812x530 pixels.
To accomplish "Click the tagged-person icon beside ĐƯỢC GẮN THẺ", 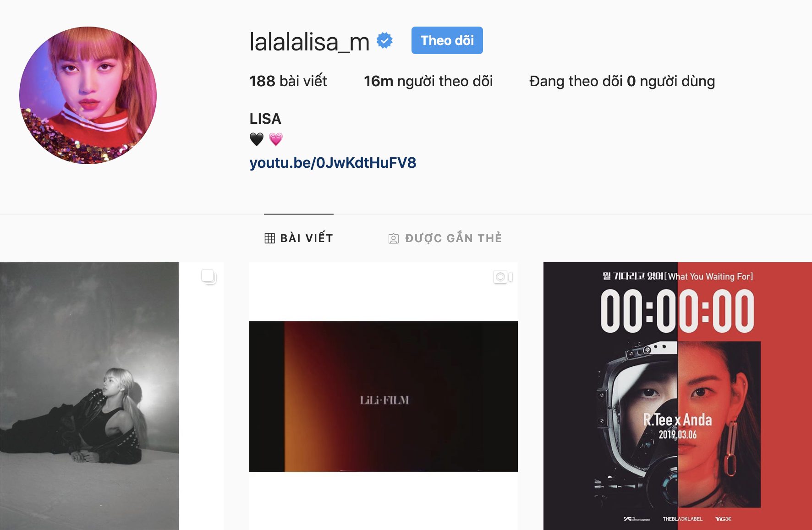I will [x=394, y=238].
